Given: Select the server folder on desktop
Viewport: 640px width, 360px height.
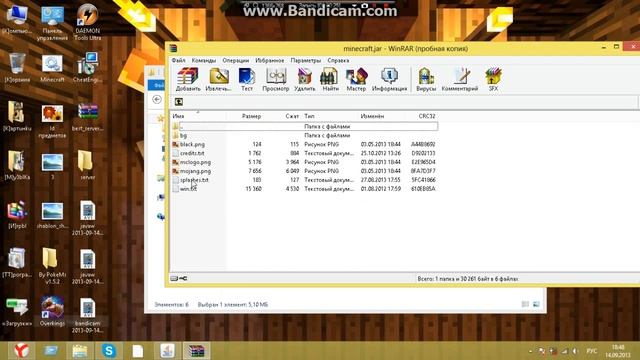Looking at the screenshot, I should pyautogui.click(x=87, y=165).
